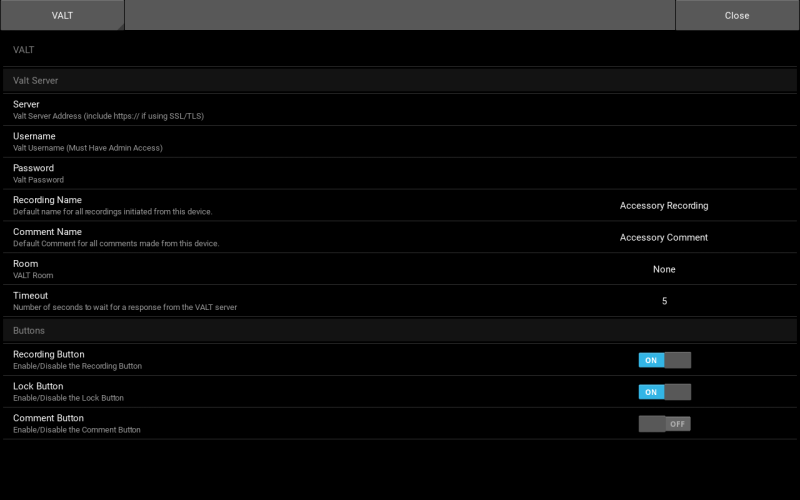
Task: Click the Buttons section header
Action: 400,331
